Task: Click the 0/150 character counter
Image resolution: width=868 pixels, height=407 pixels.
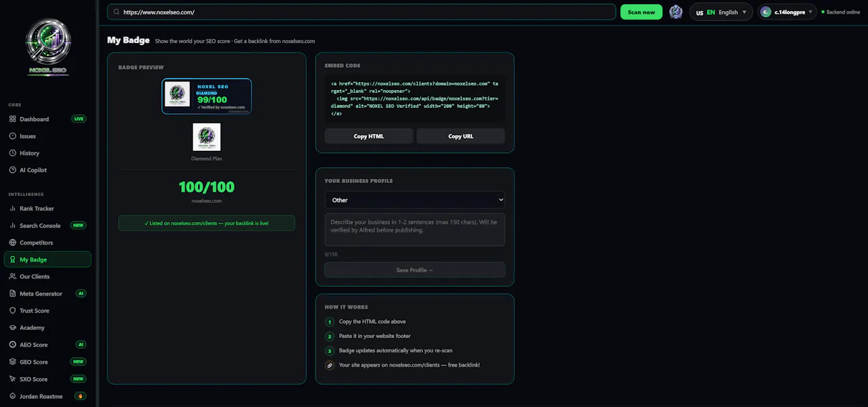Action: point(331,255)
